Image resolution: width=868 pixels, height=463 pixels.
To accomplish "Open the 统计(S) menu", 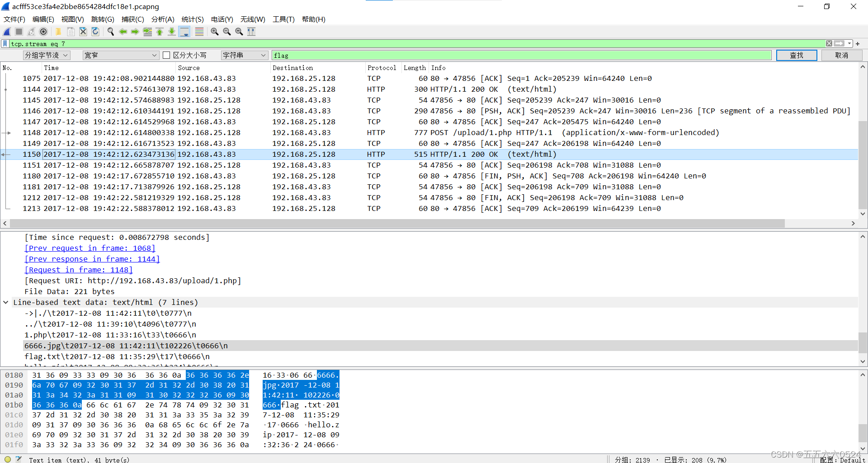I will tap(193, 19).
